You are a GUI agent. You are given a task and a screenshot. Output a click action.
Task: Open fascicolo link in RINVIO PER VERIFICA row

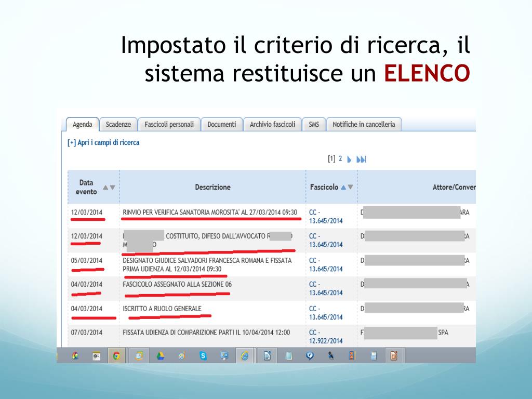point(326,217)
